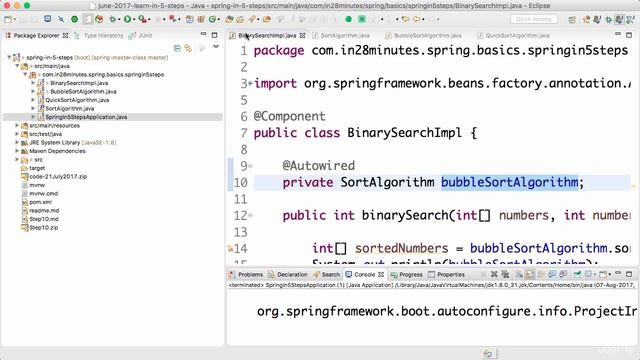Image resolution: width=640 pixels, height=360 pixels.
Task: Click Display Selected Console icon
Action: tap(589, 274)
